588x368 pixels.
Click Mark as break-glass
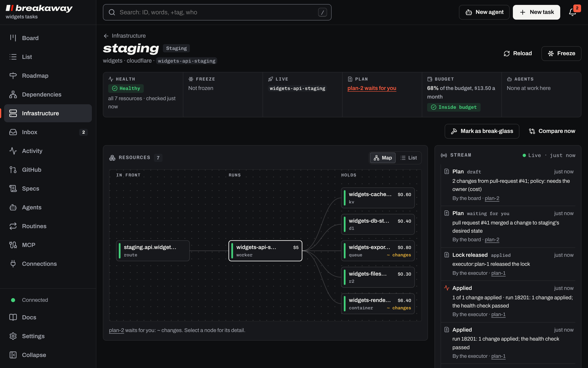[482, 131]
